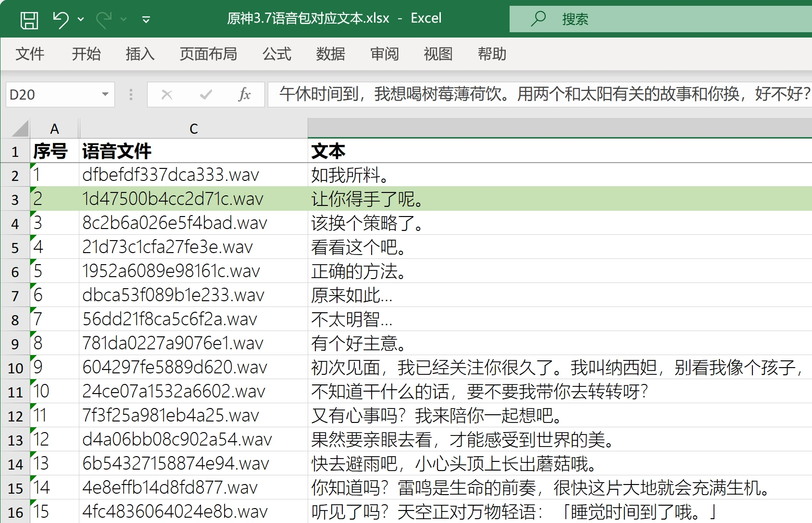
Task: Open the redo history dropdown arrow
Action: (124, 20)
